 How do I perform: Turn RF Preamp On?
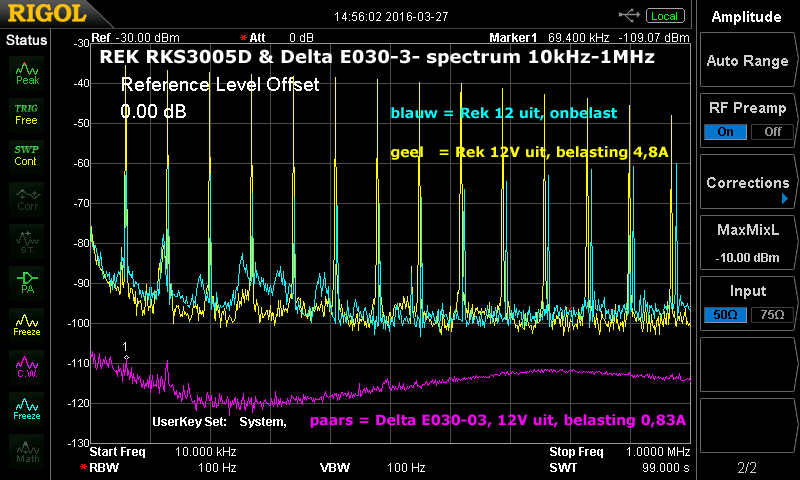(x=725, y=132)
